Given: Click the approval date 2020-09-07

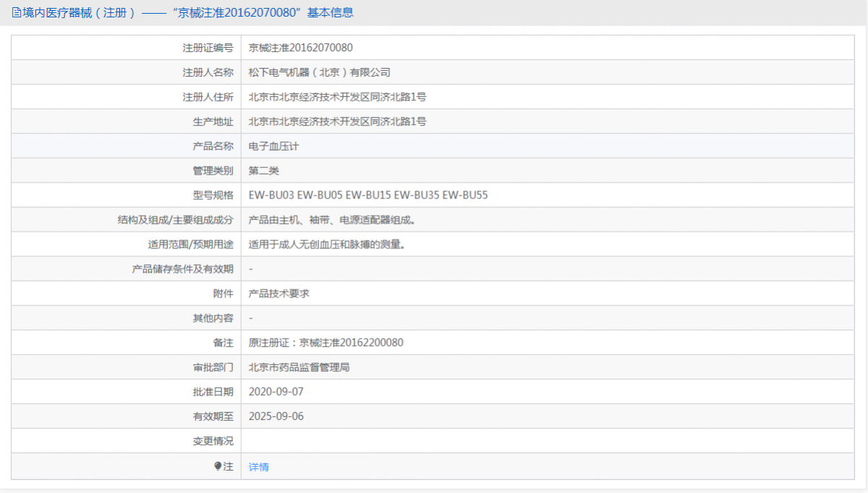Looking at the screenshot, I should pos(276,392).
